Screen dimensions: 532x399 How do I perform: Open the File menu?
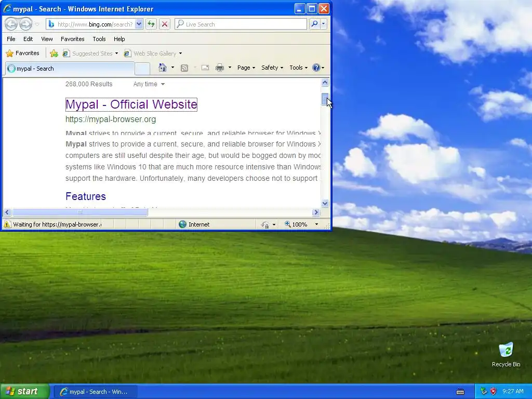point(11,39)
